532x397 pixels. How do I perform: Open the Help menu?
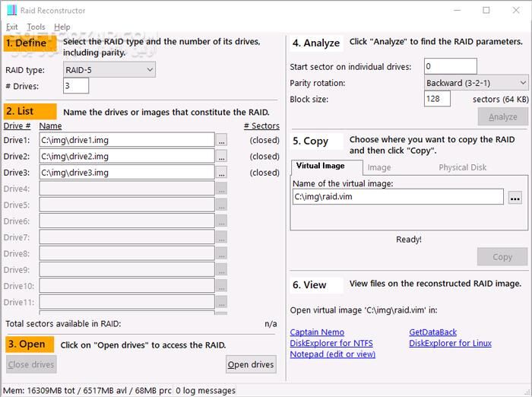click(62, 27)
